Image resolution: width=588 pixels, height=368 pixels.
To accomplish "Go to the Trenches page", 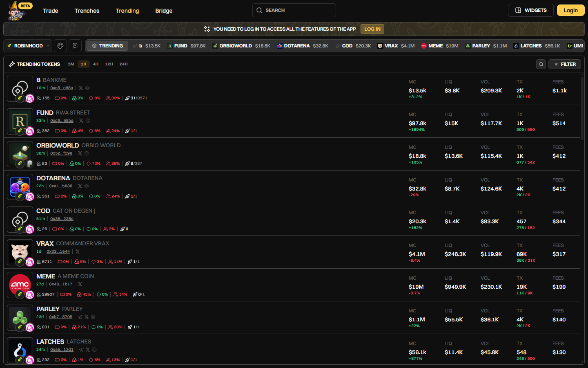I will click(87, 11).
